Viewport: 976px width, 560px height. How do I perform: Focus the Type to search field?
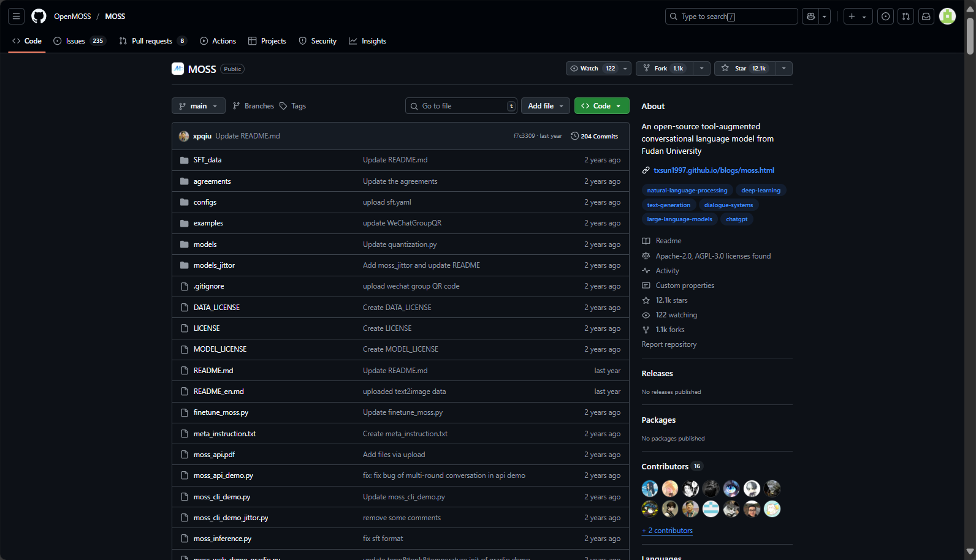point(731,17)
